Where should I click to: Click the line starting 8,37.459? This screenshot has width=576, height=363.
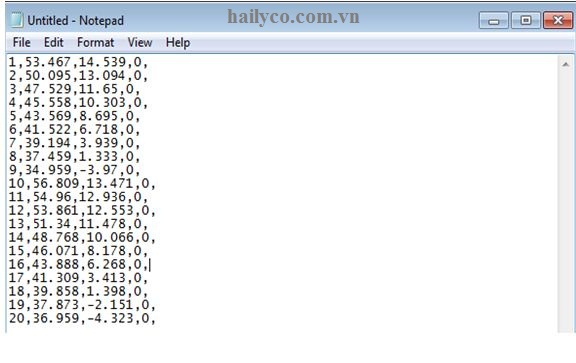(x=75, y=157)
